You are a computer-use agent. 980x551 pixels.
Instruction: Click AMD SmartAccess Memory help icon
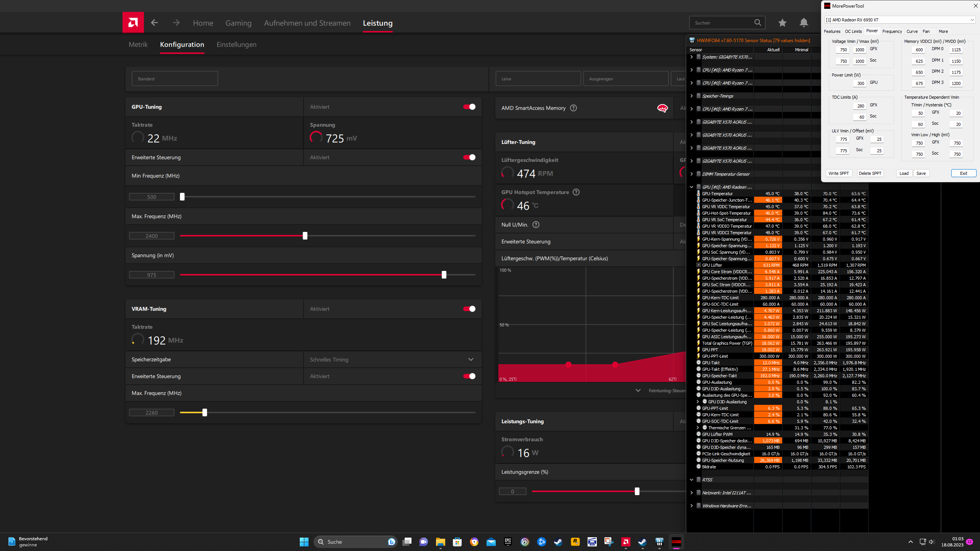573,108
